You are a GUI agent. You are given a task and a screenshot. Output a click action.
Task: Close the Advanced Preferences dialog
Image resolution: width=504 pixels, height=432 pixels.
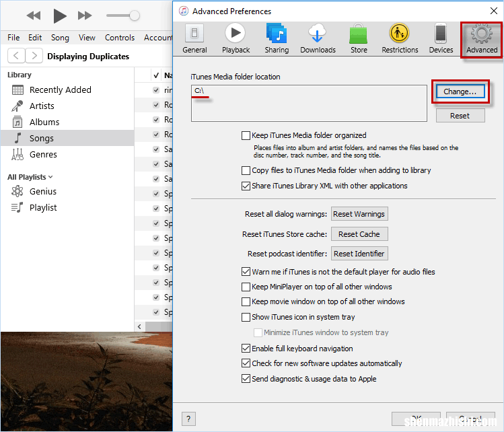(494, 11)
